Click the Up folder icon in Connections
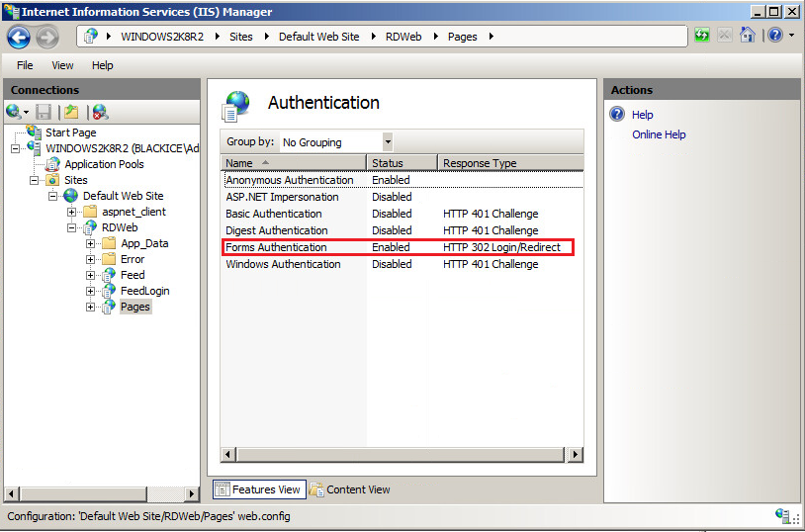Viewport: 805px width, 532px height. point(71,112)
